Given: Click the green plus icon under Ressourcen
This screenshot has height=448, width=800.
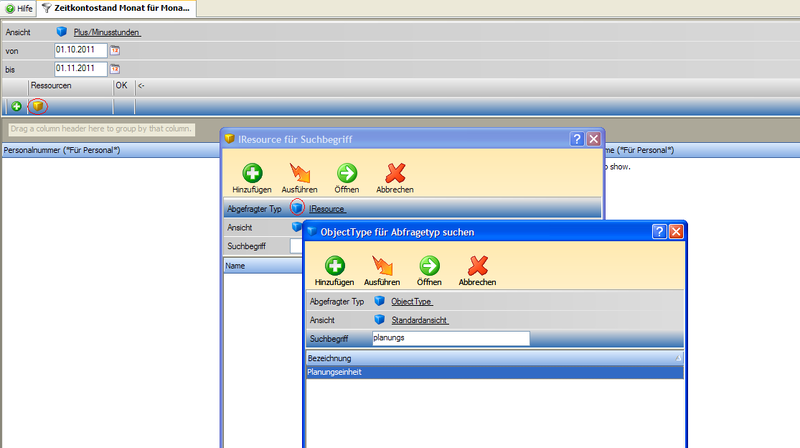Looking at the screenshot, I should click(17, 106).
